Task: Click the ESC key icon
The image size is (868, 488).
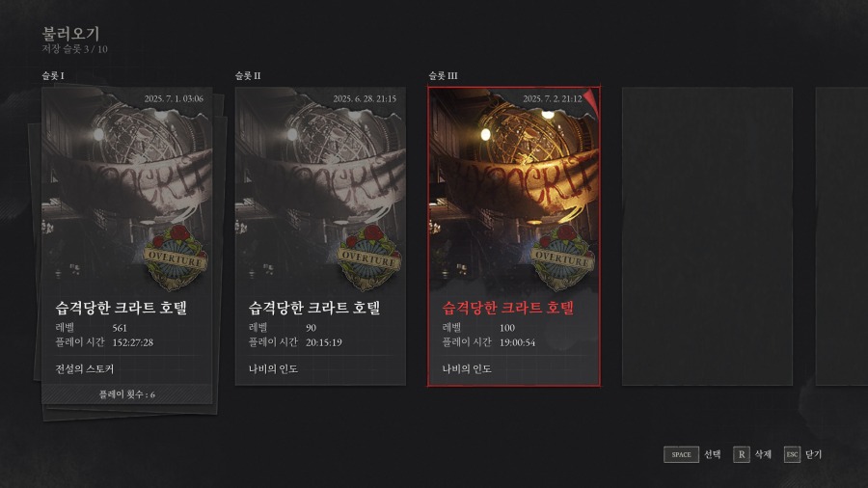Action: [792, 454]
